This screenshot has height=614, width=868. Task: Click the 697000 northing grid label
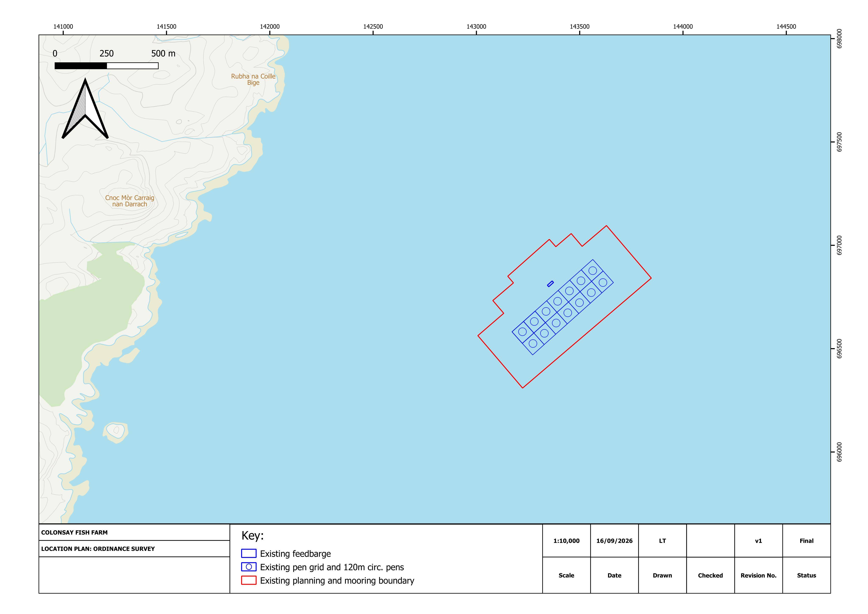pos(839,246)
